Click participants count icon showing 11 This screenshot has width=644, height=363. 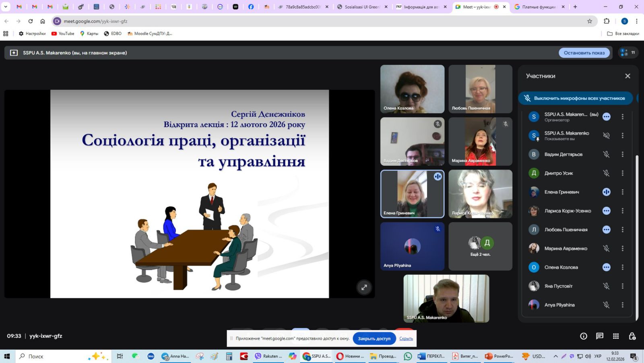pyautogui.click(x=628, y=53)
